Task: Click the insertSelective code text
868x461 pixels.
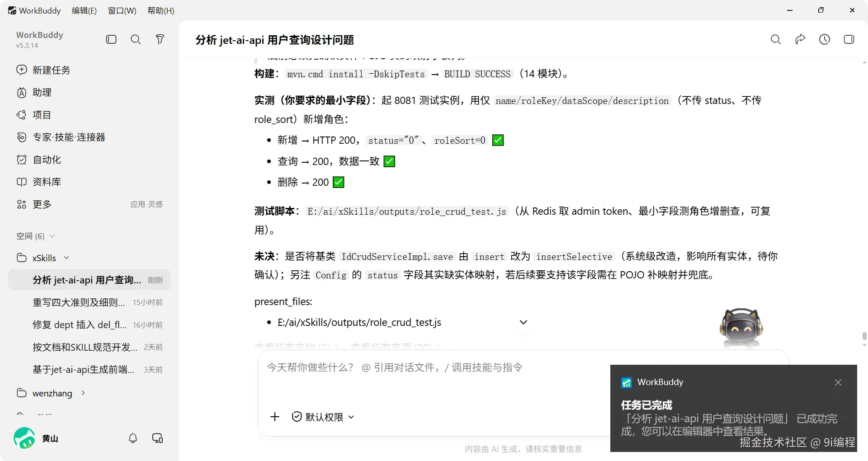Action: coord(574,256)
